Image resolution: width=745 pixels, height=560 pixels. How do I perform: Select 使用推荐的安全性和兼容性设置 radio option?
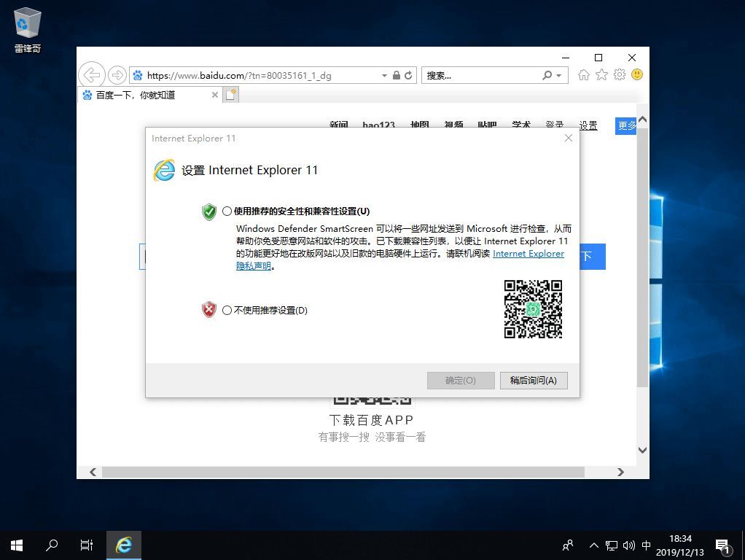tap(227, 211)
